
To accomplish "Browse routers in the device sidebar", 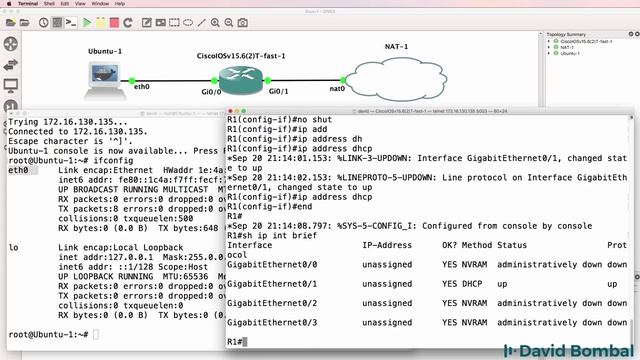I will (x=11, y=44).
